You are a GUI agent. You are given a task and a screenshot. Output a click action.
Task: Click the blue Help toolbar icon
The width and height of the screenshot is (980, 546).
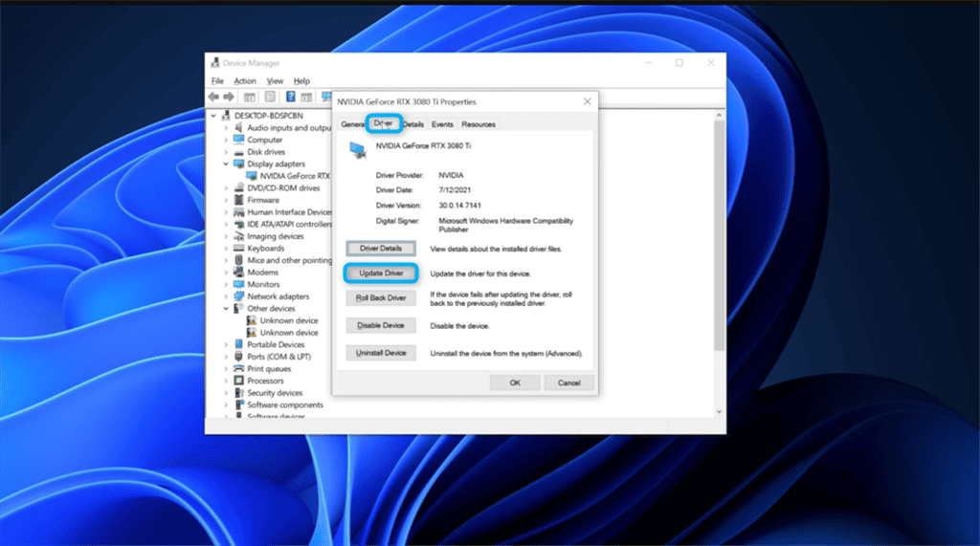click(289, 97)
